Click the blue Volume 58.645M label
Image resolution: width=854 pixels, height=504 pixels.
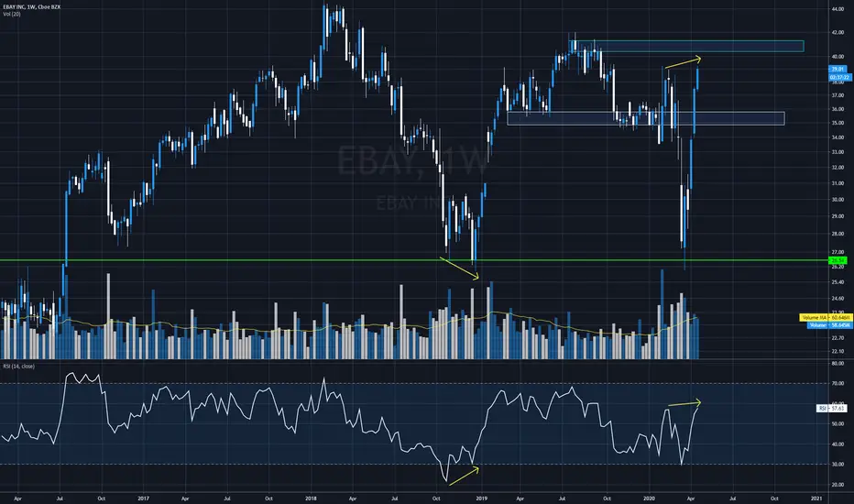tap(829, 324)
